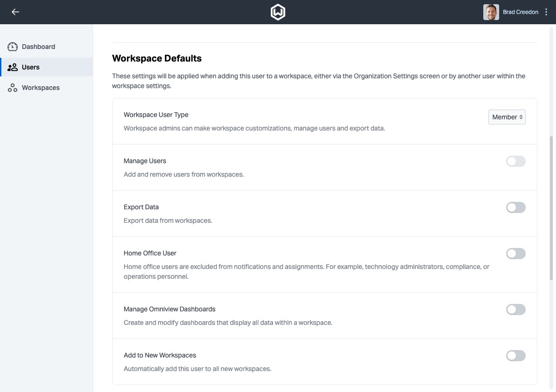556x392 pixels.
Task: Click the Workspace Defaults heading
Action: coord(157,58)
